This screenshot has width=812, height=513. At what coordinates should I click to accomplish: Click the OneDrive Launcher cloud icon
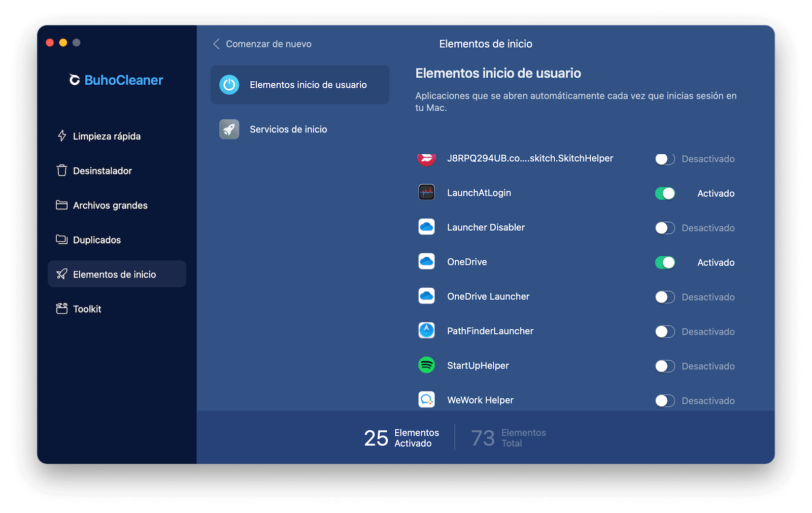click(426, 296)
